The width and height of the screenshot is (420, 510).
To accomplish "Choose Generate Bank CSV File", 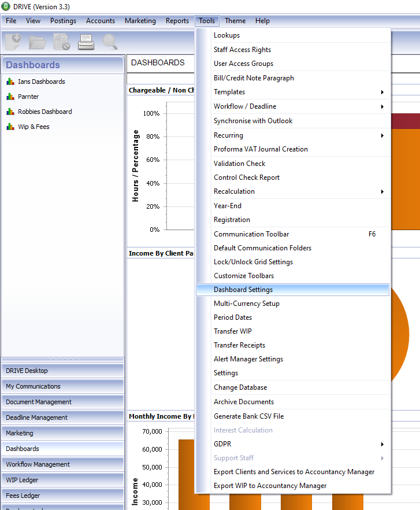I will click(292, 416).
